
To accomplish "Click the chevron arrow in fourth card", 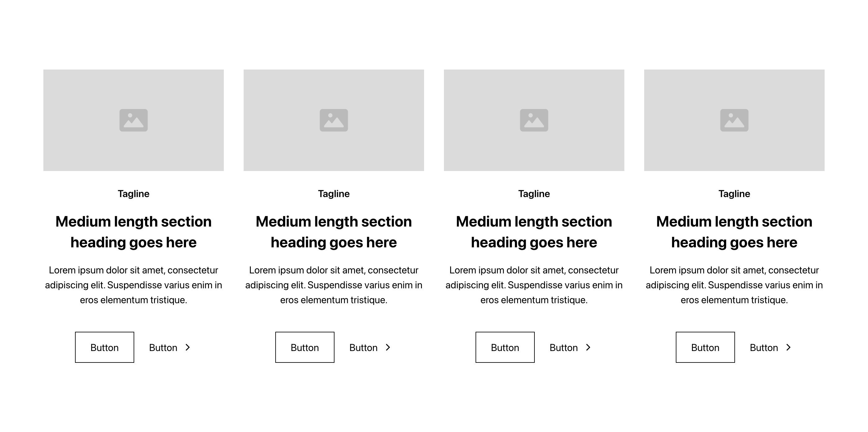I will coord(788,347).
